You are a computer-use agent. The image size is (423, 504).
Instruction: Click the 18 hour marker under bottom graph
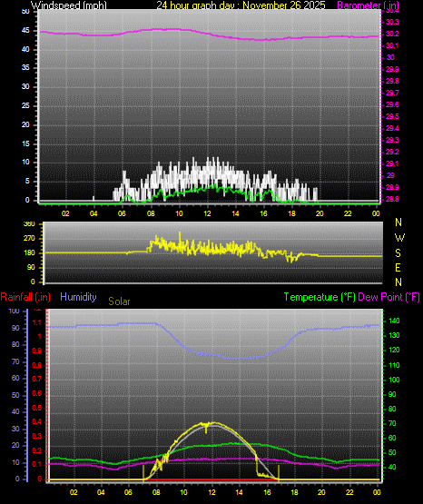(x=294, y=492)
